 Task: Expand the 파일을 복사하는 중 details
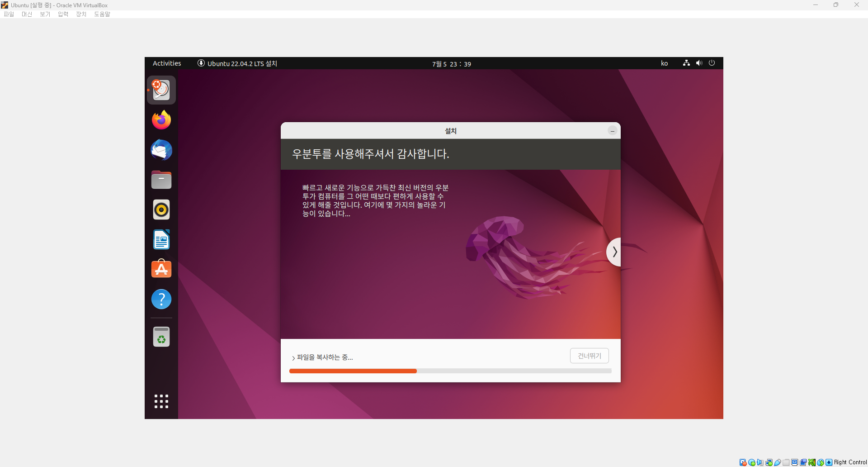[322, 357]
